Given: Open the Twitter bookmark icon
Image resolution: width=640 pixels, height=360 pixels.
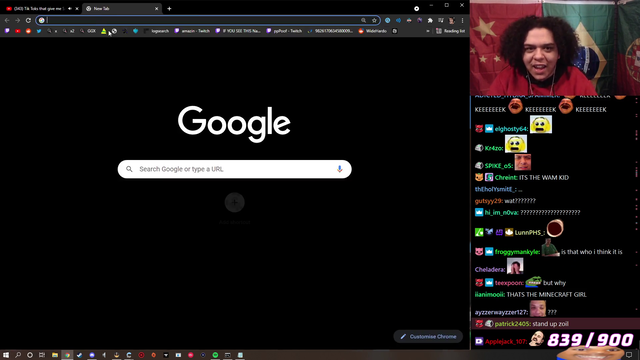Looking at the screenshot, I should (x=39, y=31).
